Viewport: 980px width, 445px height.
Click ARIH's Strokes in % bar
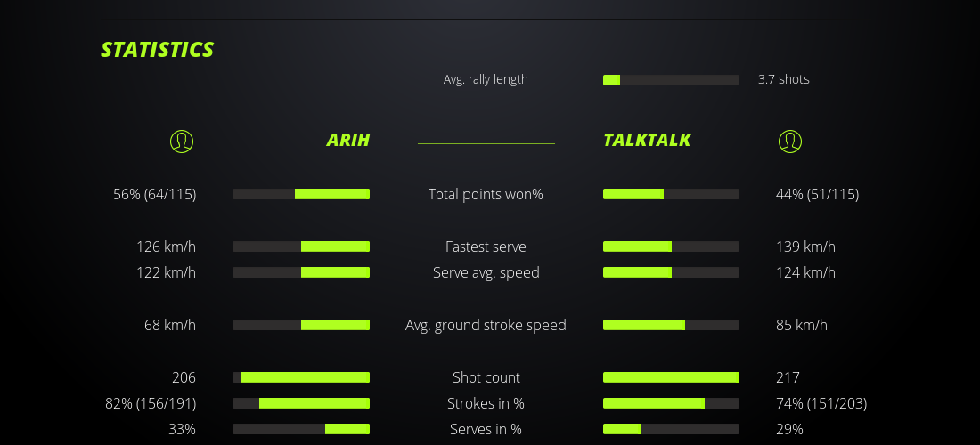(301, 403)
